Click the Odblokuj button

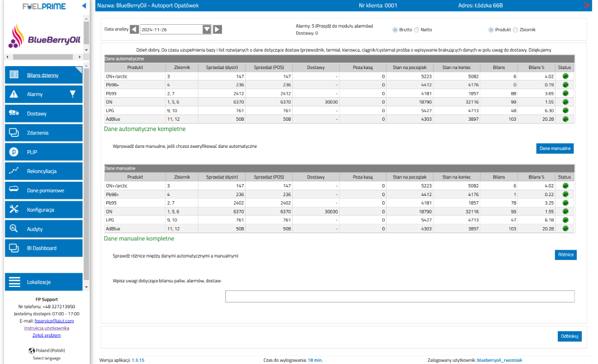[569, 336]
